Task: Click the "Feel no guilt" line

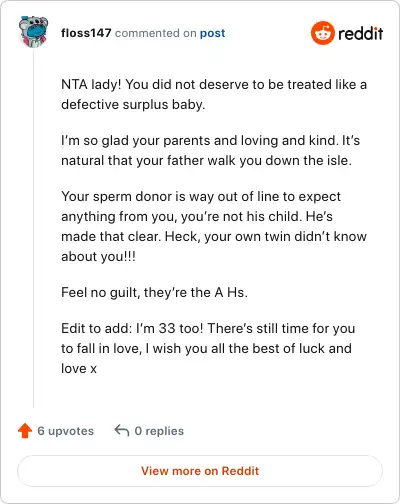Action: pos(154,292)
